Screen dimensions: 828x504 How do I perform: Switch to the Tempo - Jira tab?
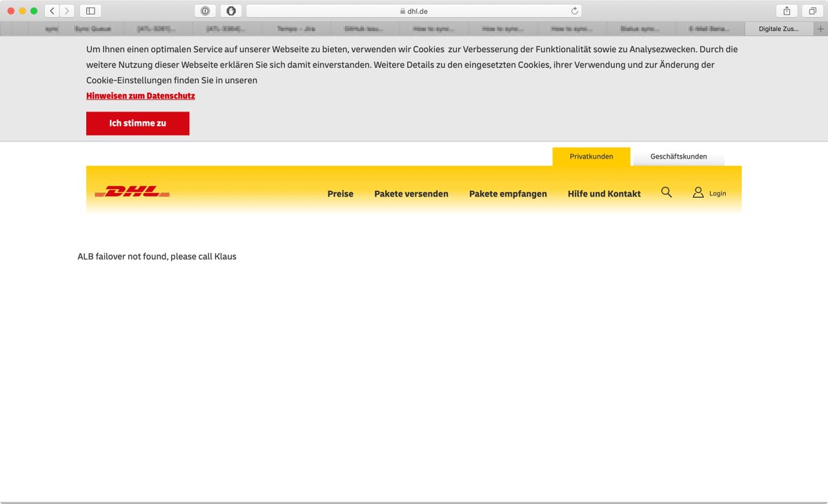pyautogui.click(x=296, y=29)
